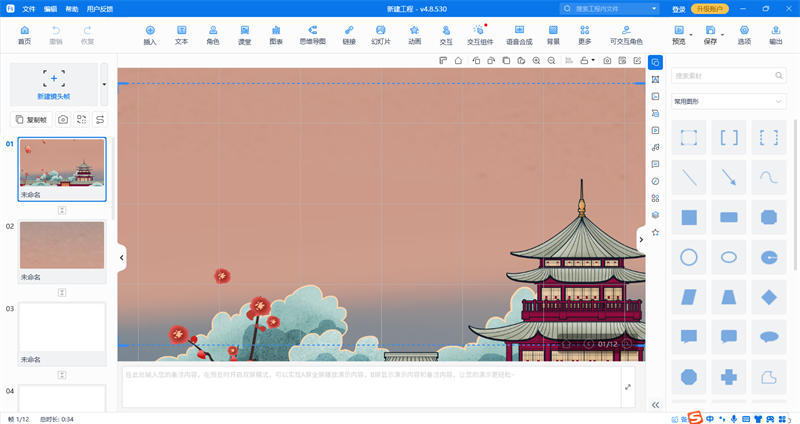Open the 文件 menu
The image size is (800, 424).
(29, 8)
